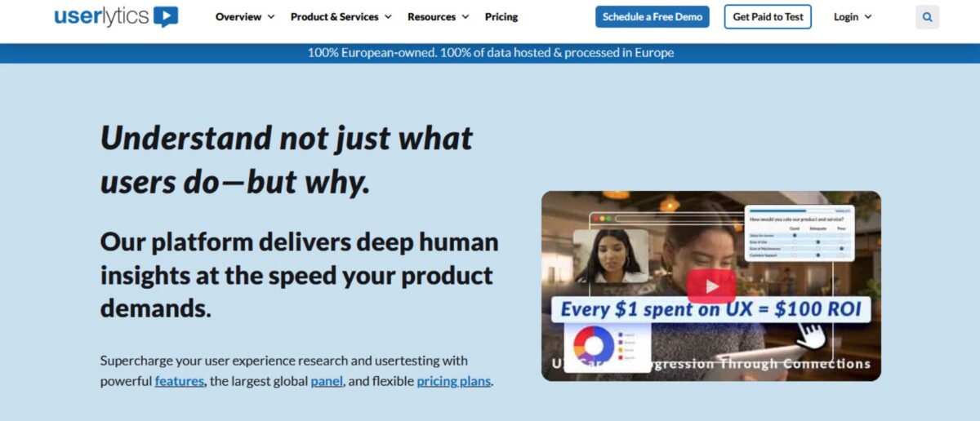Select the webcam woman inset in video
The height and width of the screenshot is (421, 980).
click(x=611, y=255)
